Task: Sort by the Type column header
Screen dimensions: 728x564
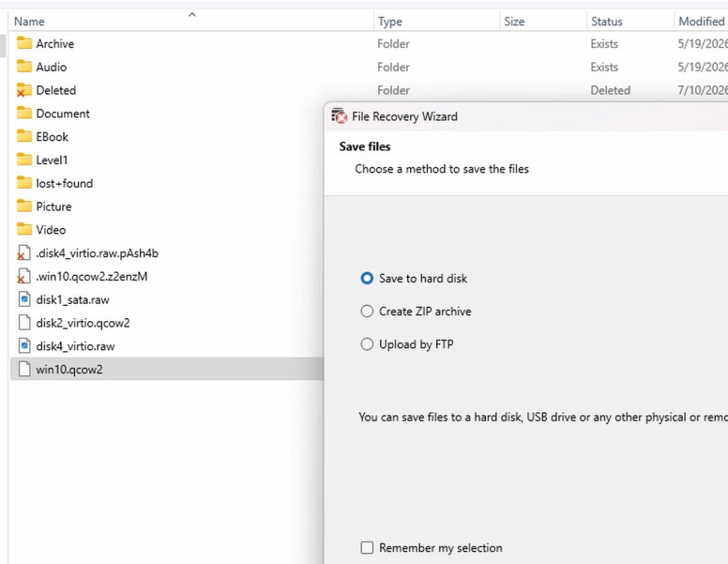Action: [x=390, y=22]
